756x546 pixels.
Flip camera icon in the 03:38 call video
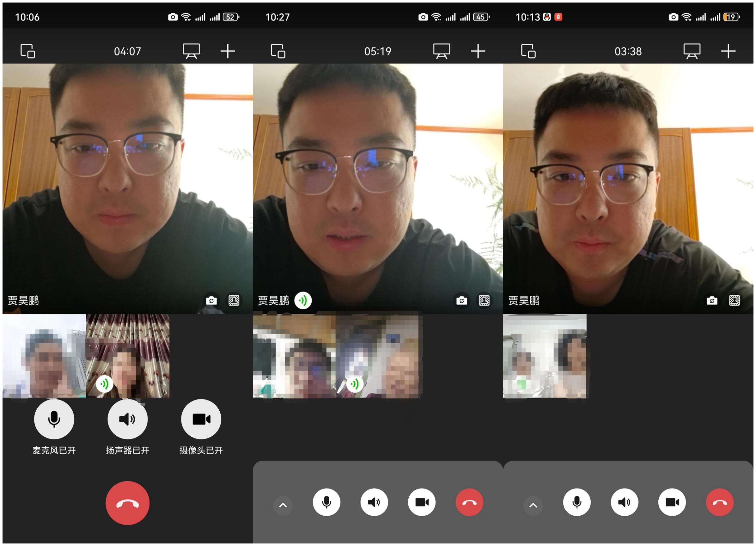point(712,301)
